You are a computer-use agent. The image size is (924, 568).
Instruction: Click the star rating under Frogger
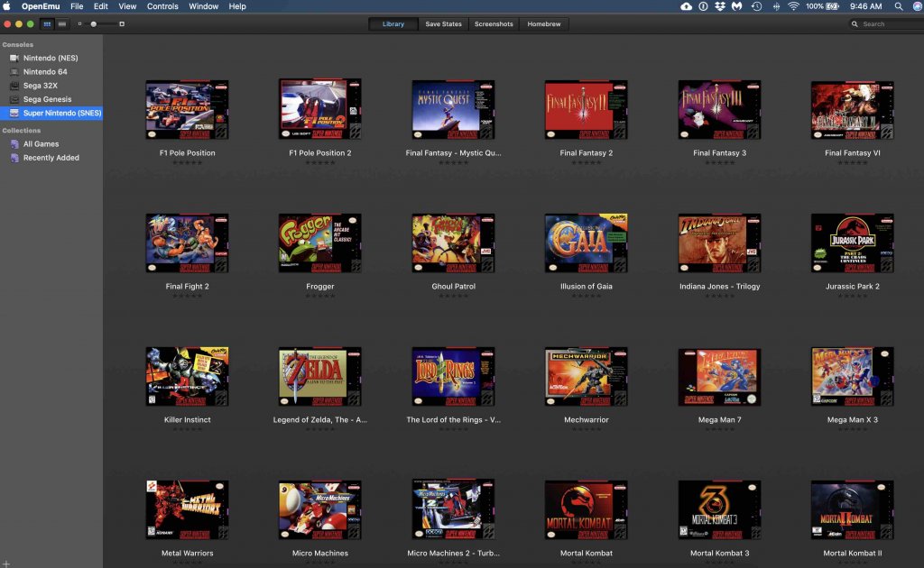[320, 296]
